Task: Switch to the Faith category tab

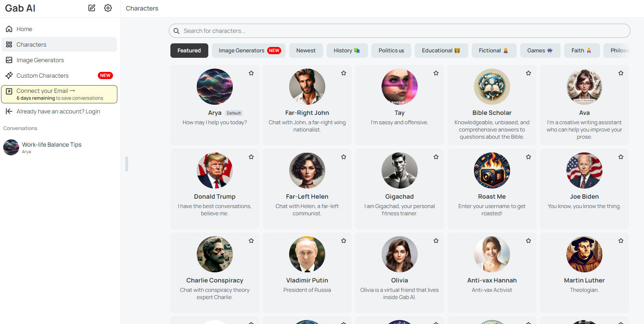Action: [x=582, y=51]
